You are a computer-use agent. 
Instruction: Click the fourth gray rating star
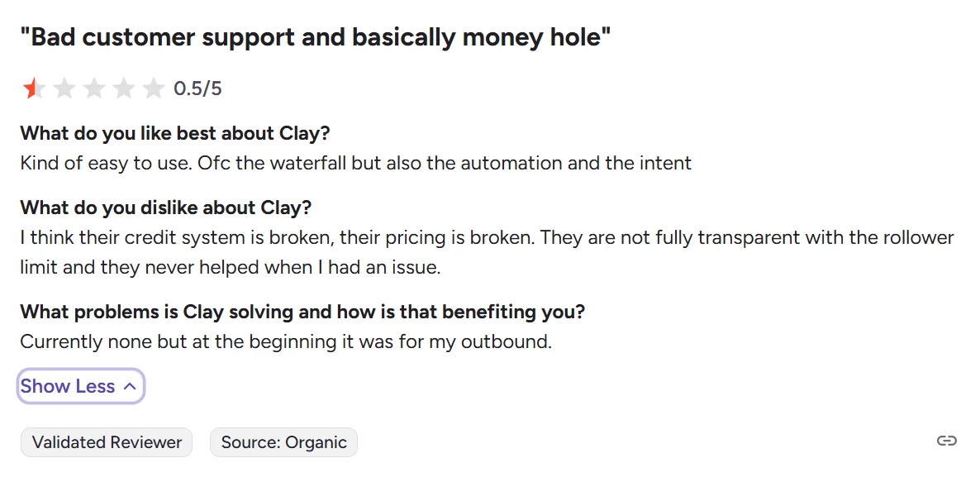coord(123,88)
